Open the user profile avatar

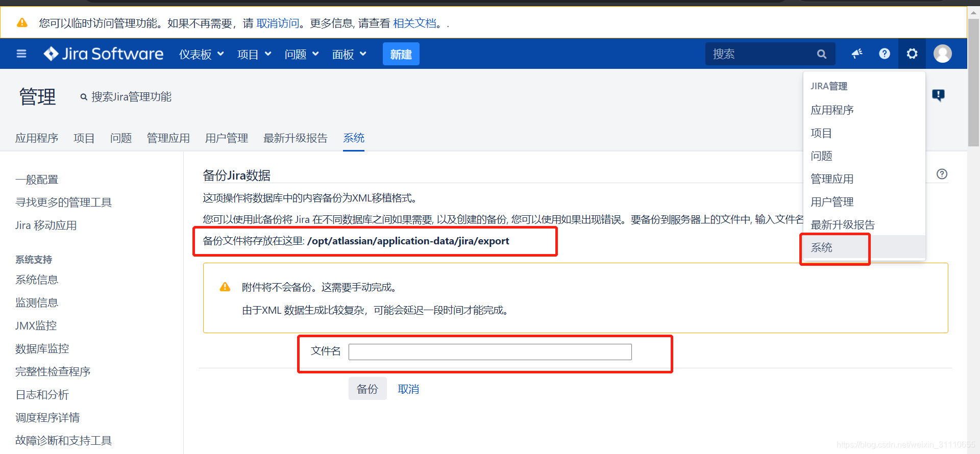tap(943, 54)
